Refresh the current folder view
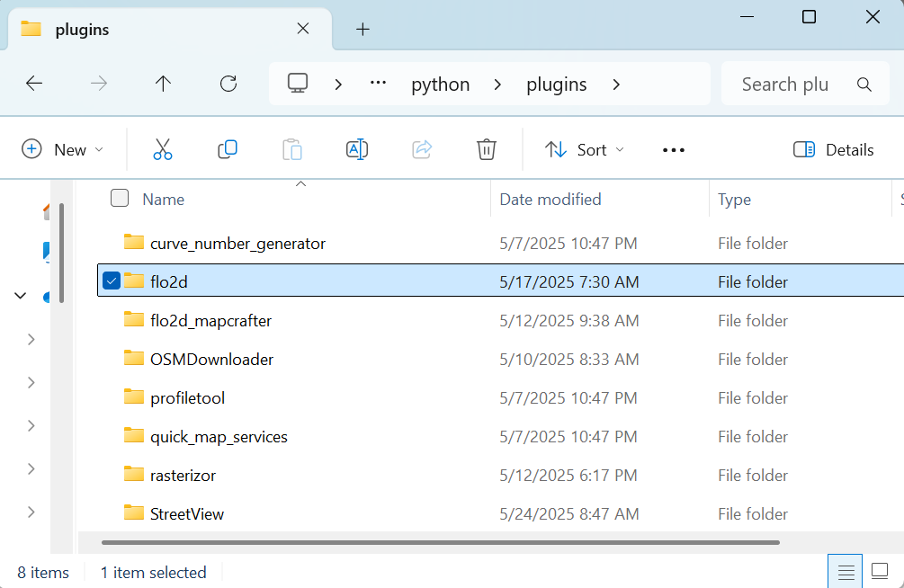Viewport: 904px width, 588px height. pyautogui.click(x=228, y=84)
